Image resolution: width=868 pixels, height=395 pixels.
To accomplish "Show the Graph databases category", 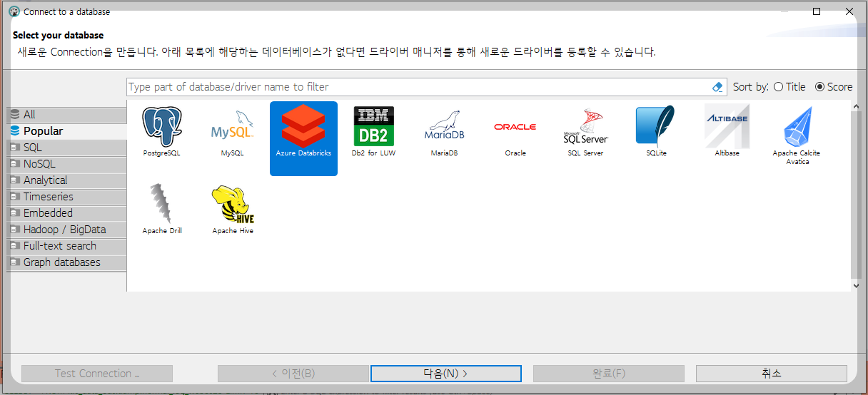I will point(66,262).
